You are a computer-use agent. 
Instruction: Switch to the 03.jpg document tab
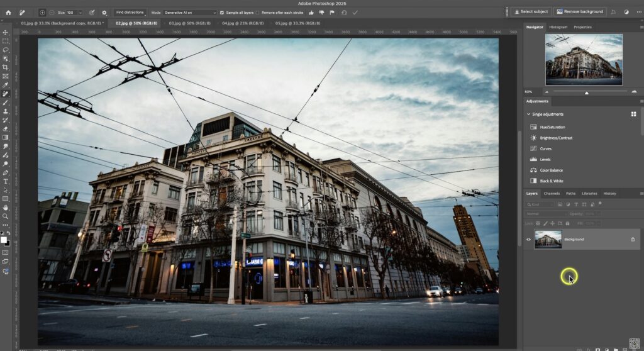click(x=189, y=23)
